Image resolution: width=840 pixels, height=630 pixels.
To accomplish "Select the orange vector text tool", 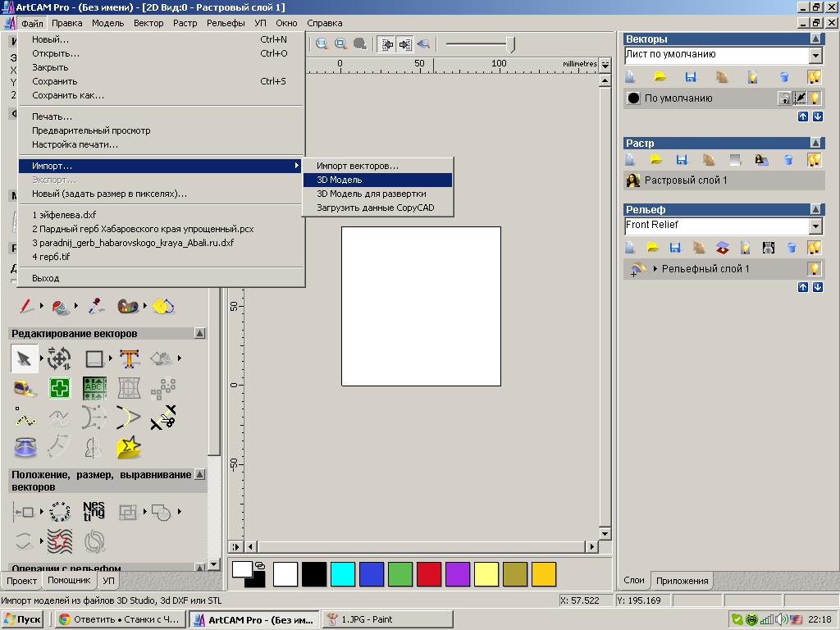I will coord(129,358).
